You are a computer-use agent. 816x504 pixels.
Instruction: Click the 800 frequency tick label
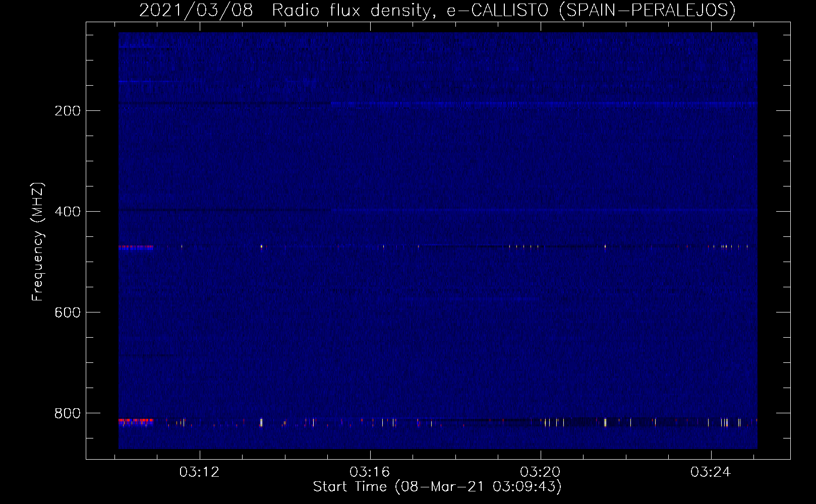point(68,413)
